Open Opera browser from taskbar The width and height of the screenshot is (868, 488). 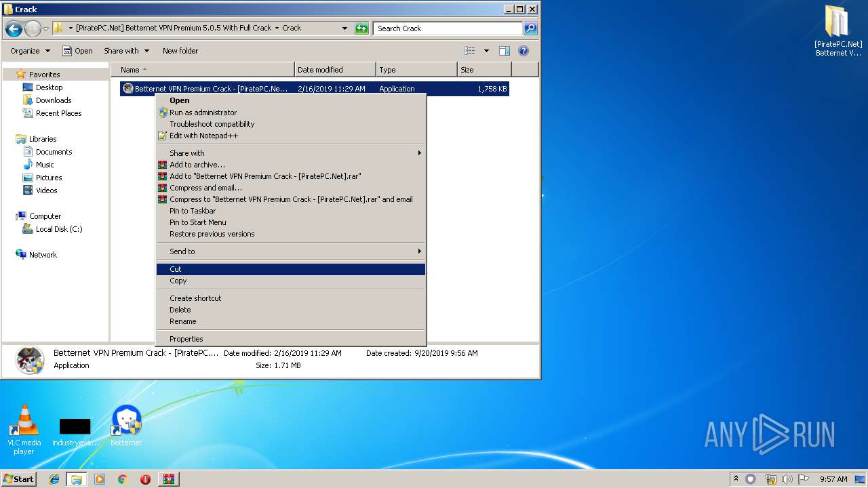pos(145,479)
